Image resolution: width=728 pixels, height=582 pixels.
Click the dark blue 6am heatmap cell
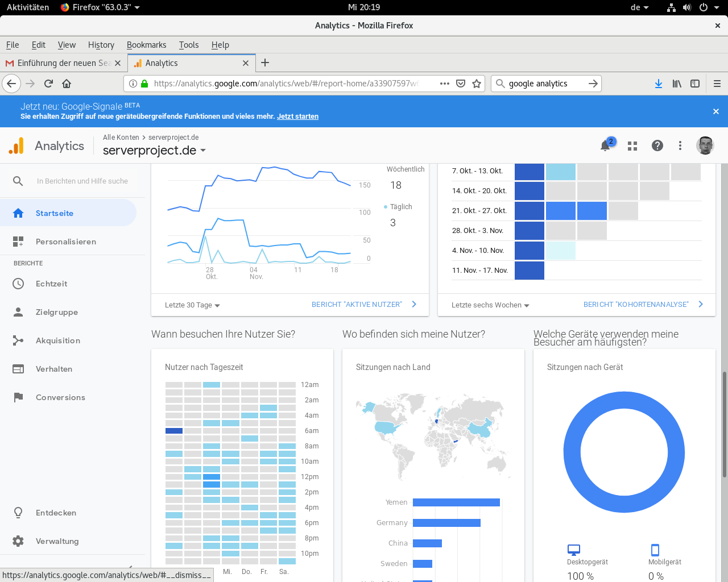click(x=173, y=431)
